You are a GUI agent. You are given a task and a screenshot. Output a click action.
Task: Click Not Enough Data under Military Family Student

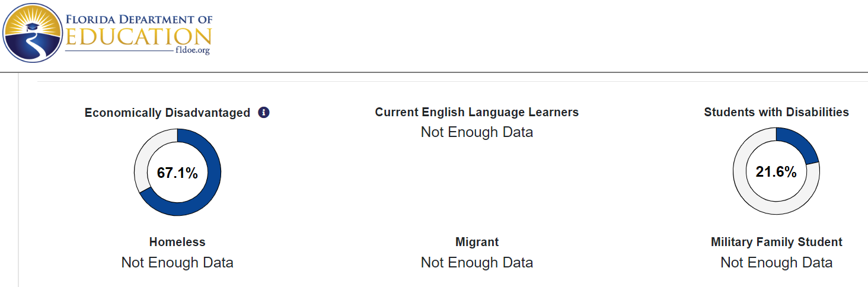[776, 262]
